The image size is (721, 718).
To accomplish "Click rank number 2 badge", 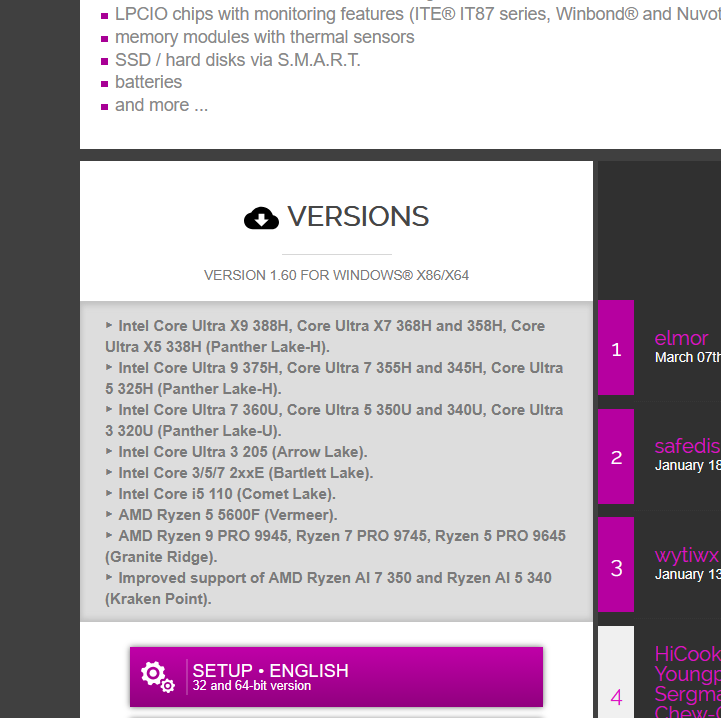I will (x=616, y=456).
